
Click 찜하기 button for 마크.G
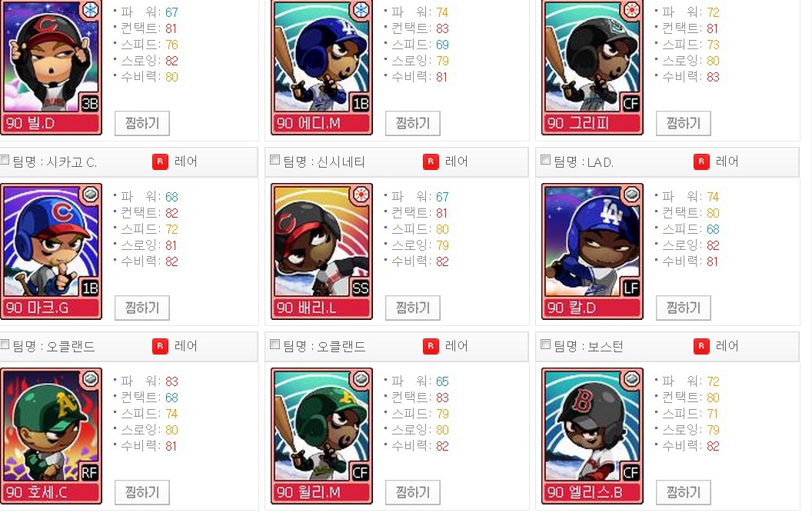coord(142,308)
